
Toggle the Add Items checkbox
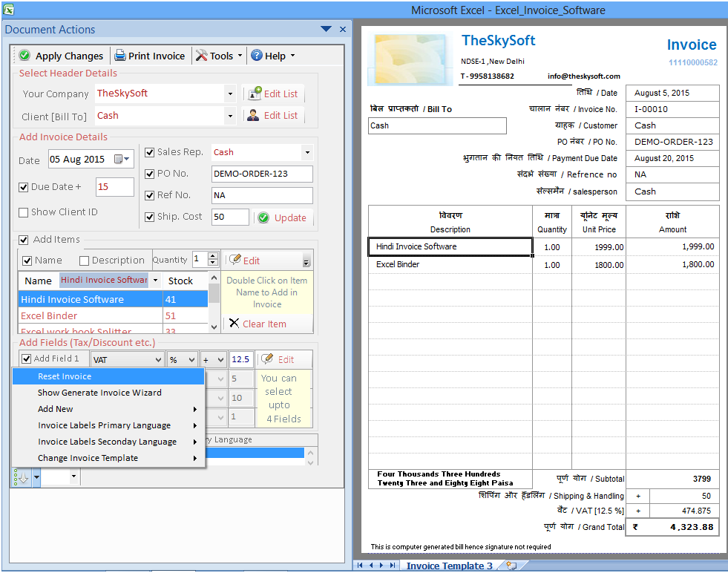(x=23, y=240)
